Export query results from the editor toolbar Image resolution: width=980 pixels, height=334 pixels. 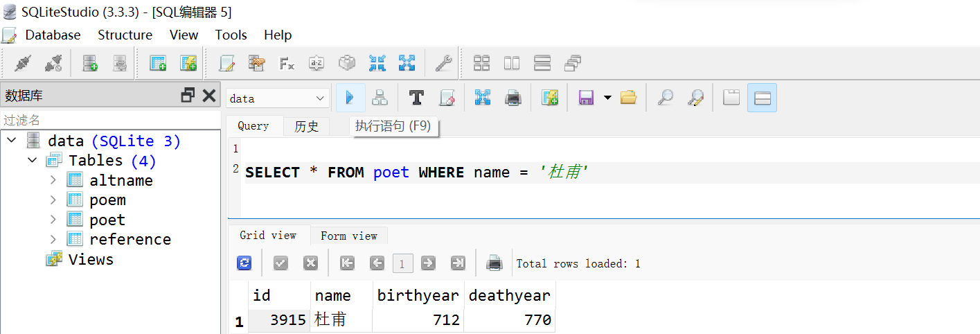(483, 98)
